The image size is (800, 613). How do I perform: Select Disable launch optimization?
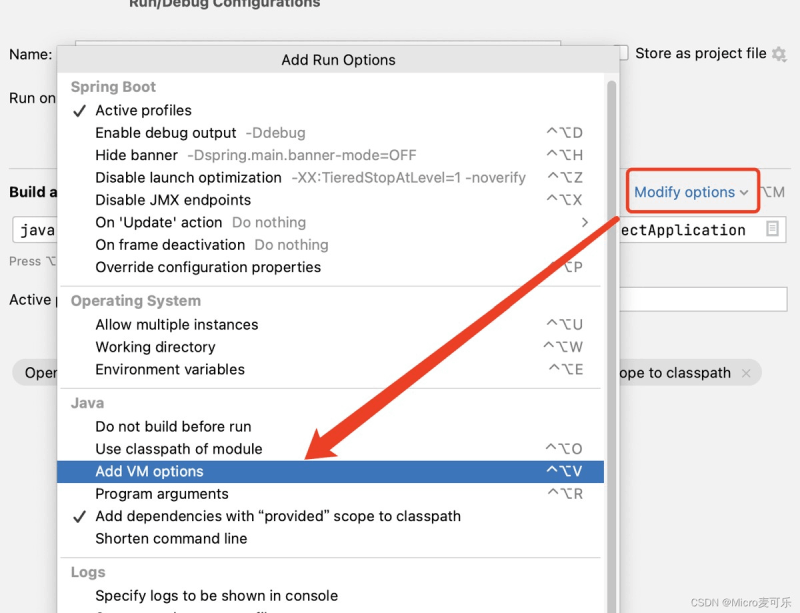188,177
